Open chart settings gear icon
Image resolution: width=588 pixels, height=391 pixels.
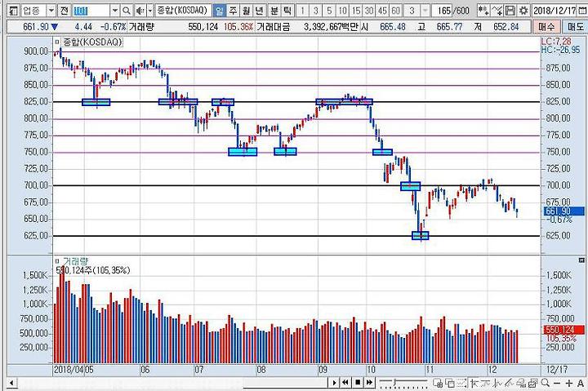[x=523, y=11]
